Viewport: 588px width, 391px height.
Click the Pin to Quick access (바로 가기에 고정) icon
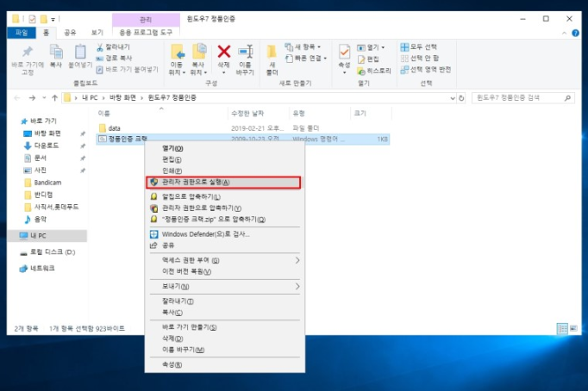click(28, 52)
